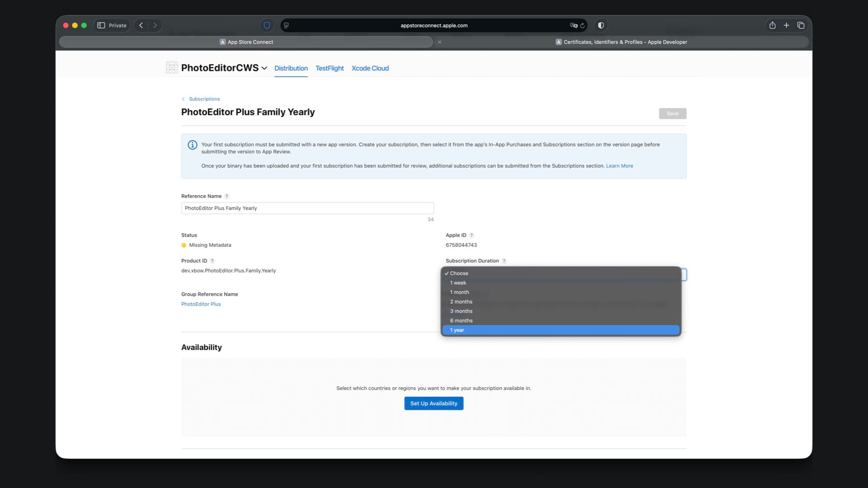The image size is (868, 488).
Task: Click the Set Up Availability button
Action: pos(434,404)
